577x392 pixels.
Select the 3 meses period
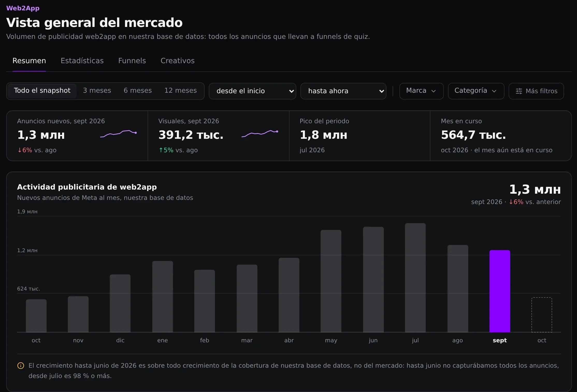point(97,91)
